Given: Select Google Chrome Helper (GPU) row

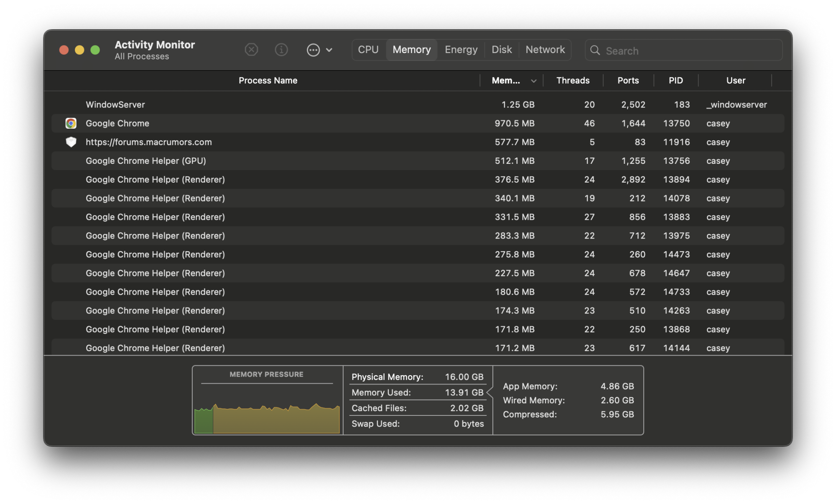Looking at the screenshot, I should [418, 161].
